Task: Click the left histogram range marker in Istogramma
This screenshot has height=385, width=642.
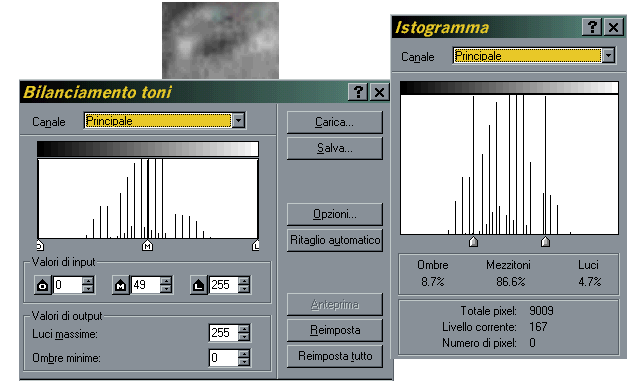Action: coord(473,242)
